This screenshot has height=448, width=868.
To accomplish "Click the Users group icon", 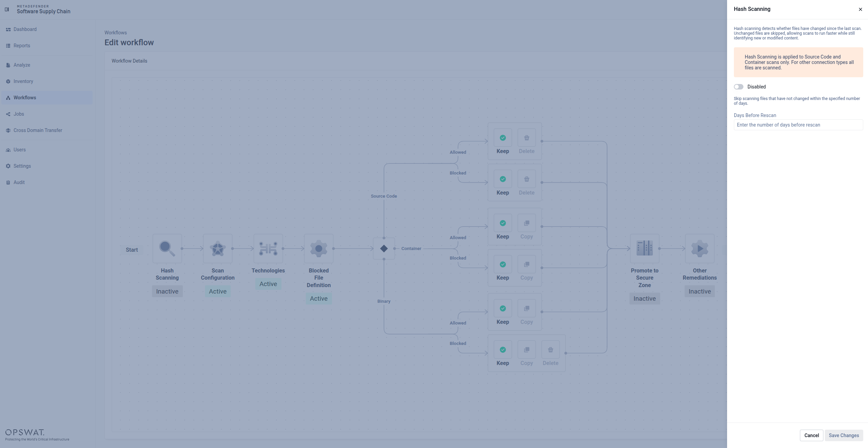I will click(8, 150).
